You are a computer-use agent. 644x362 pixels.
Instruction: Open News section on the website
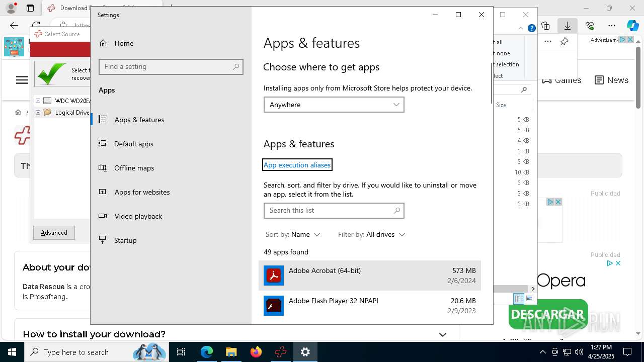coord(611,80)
